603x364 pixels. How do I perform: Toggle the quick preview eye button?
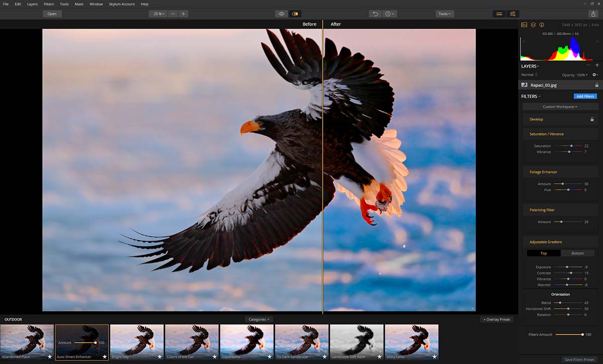(281, 14)
